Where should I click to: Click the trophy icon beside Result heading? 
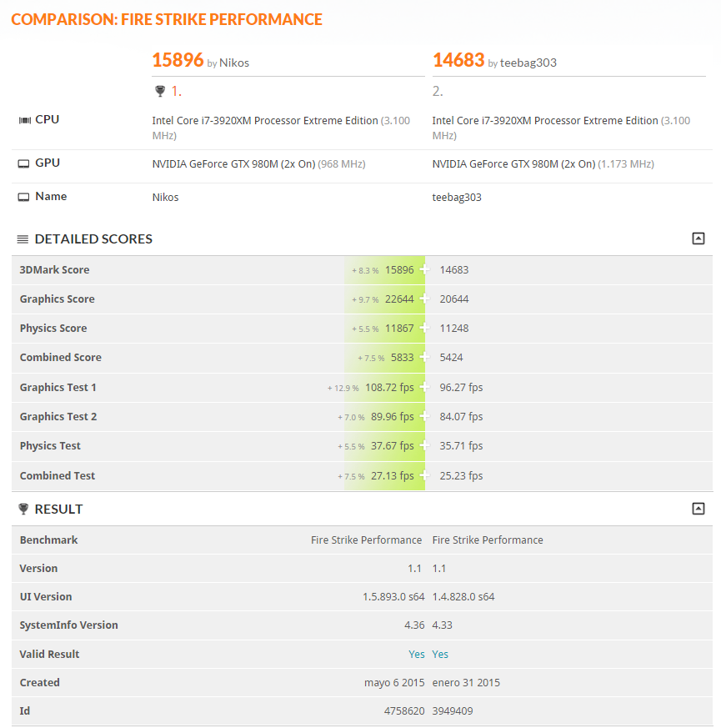click(23, 509)
